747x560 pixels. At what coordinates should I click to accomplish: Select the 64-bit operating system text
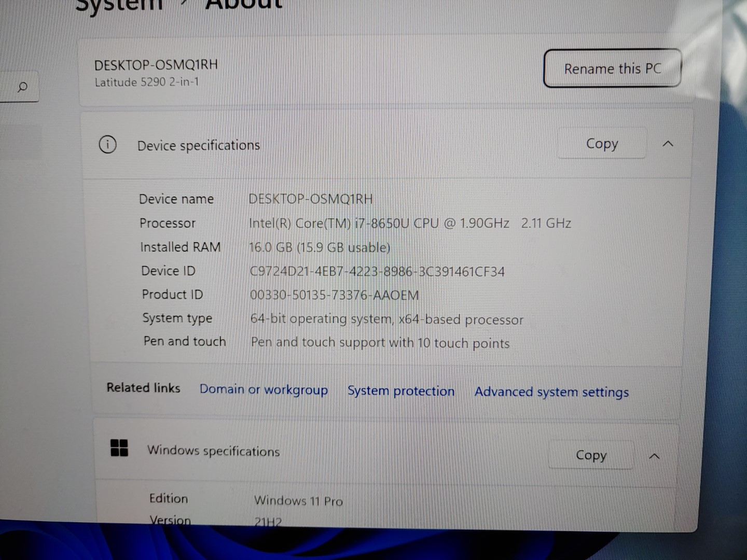(x=387, y=319)
